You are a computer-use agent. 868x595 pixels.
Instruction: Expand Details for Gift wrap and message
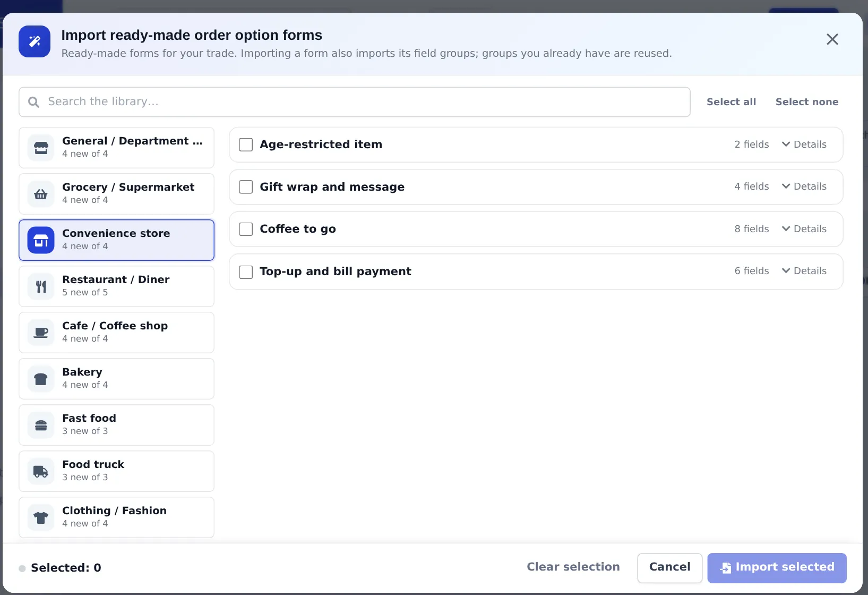point(804,186)
